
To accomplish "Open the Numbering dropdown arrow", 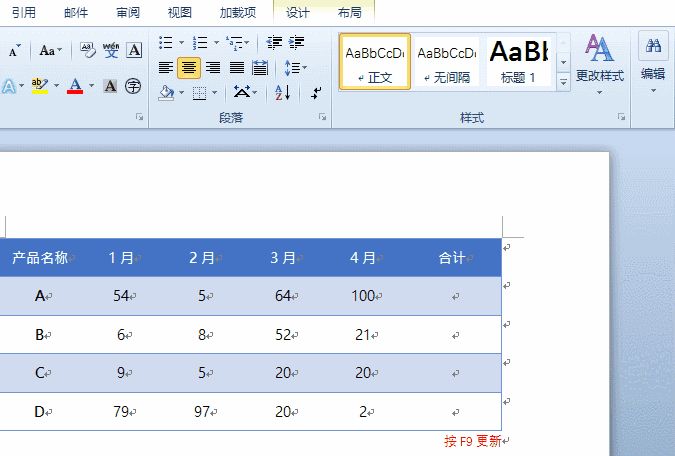I will tap(217, 43).
